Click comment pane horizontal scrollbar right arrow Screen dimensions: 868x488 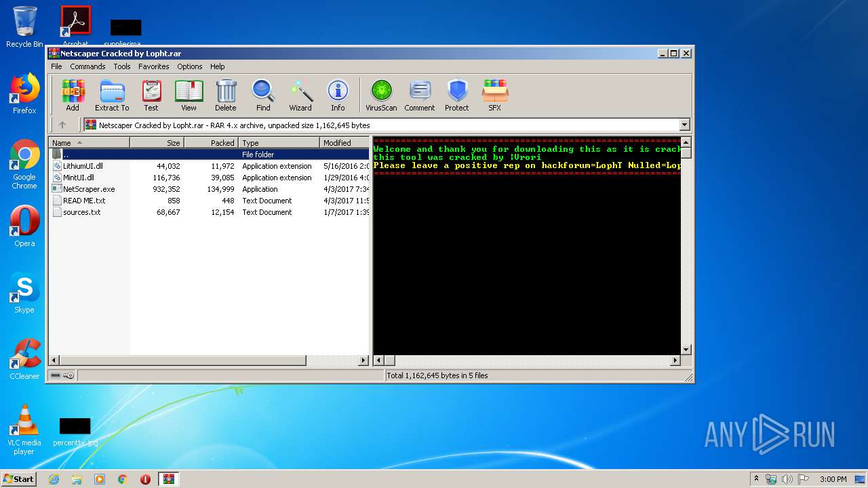click(x=675, y=361)
